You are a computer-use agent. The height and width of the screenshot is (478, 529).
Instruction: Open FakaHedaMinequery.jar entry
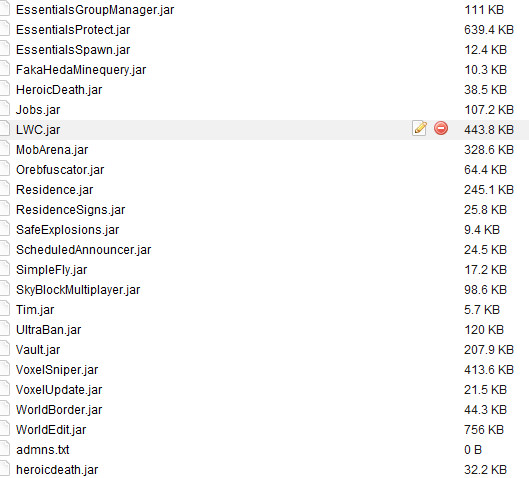(x=81, y=70)
